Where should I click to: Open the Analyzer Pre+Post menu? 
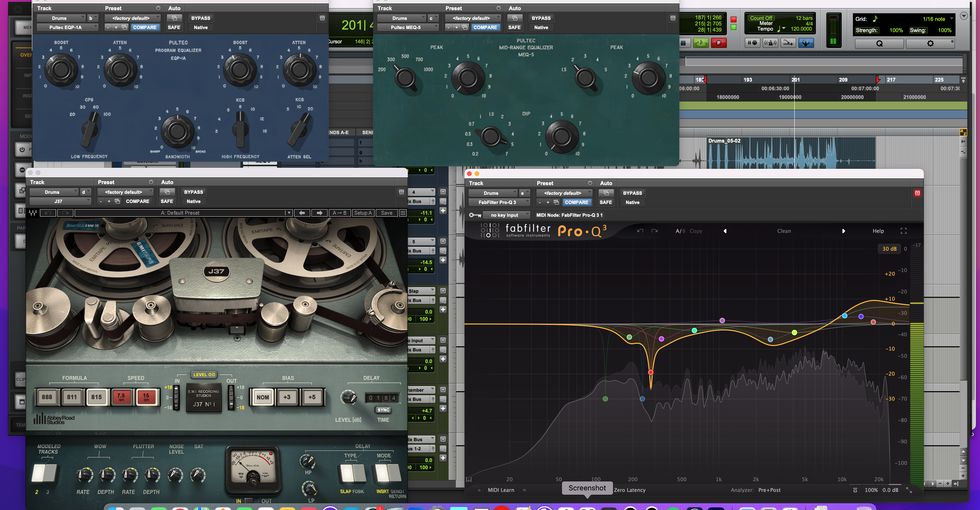pyautogui.click(x=769, y=490)
